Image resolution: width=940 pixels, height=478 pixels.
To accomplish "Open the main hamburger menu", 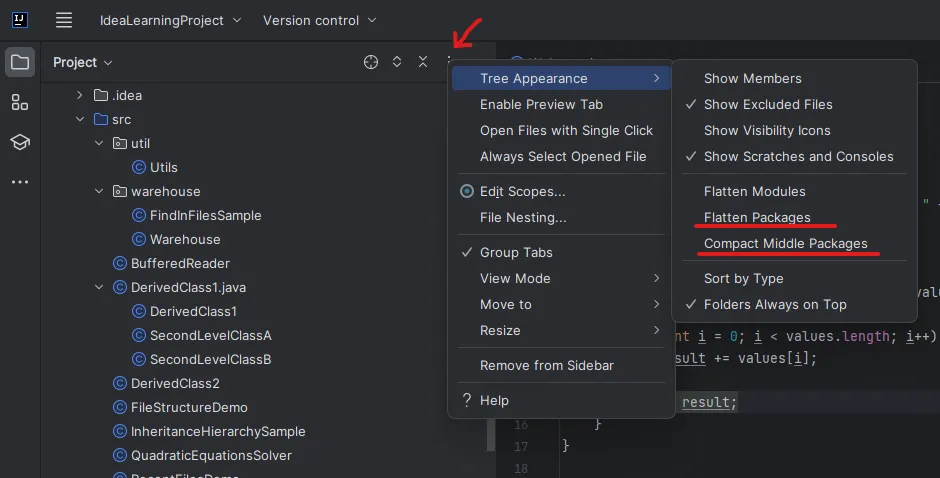I will pyautogui.click(x=64, y=20).
